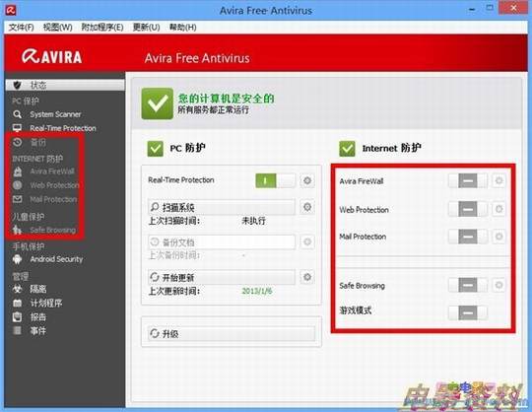Toggle the Web Protection switch
Image resolution: width=532 pixels, height=412 pixels.
pyautogui.click(x=468, y=209)
